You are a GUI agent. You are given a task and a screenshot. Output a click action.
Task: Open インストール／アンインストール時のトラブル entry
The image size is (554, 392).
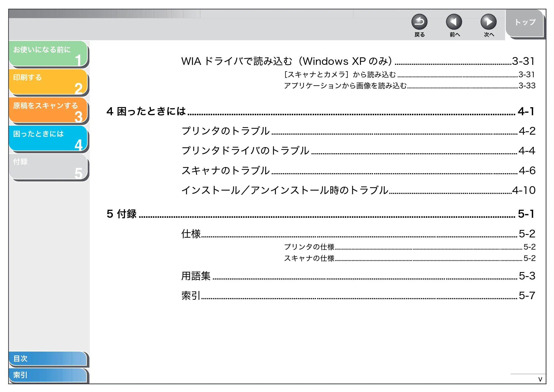pos(358,190)
